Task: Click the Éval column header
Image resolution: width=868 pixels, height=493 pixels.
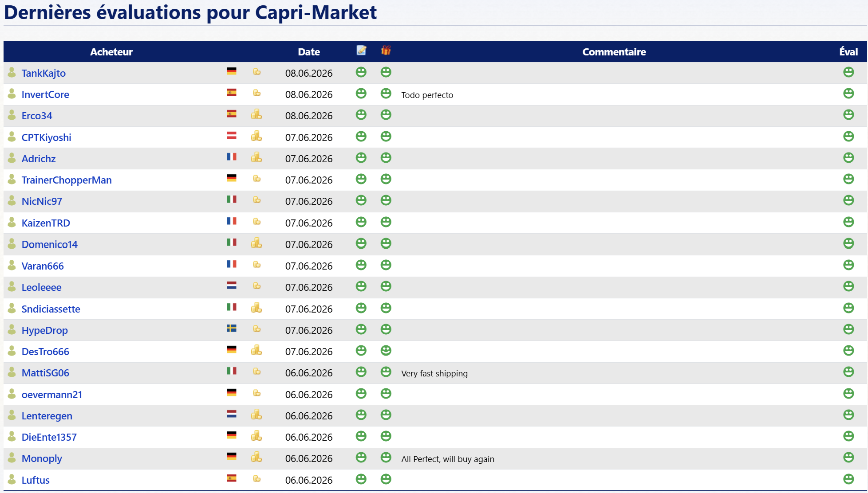Action: tap(848, 52)
